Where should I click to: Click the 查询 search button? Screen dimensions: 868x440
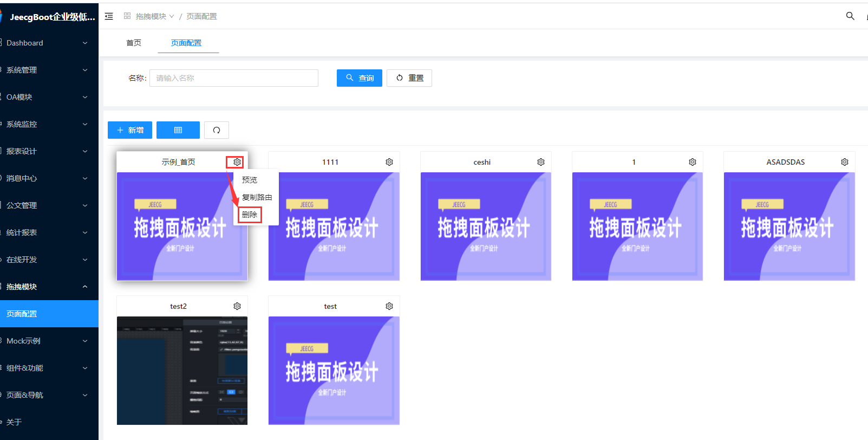point(360,78)
